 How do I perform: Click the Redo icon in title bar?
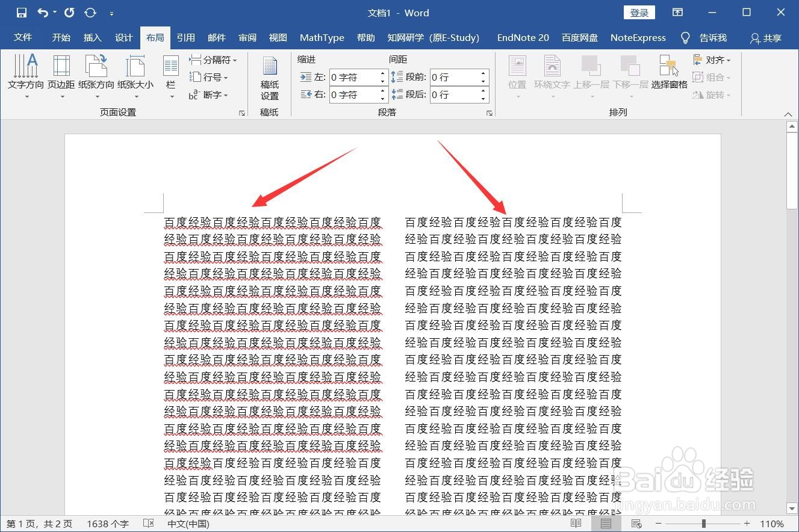pyautogui.click(x=69, y=13)
